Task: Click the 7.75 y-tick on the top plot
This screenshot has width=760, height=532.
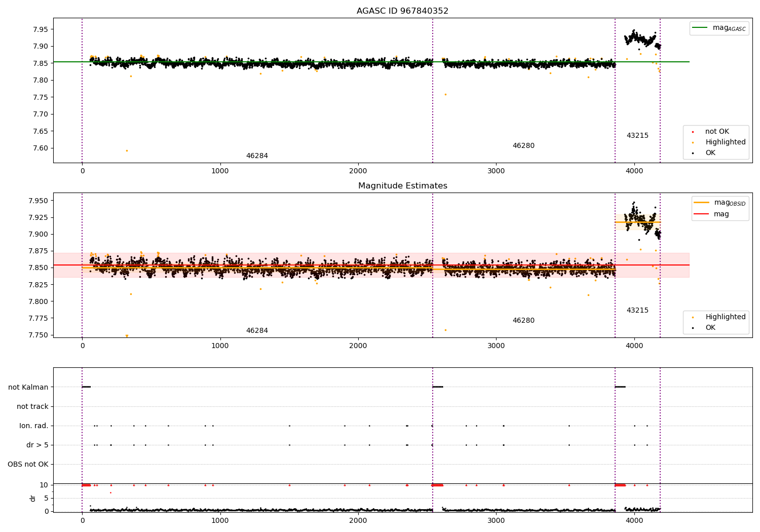Action: click(x=40, y=97)
